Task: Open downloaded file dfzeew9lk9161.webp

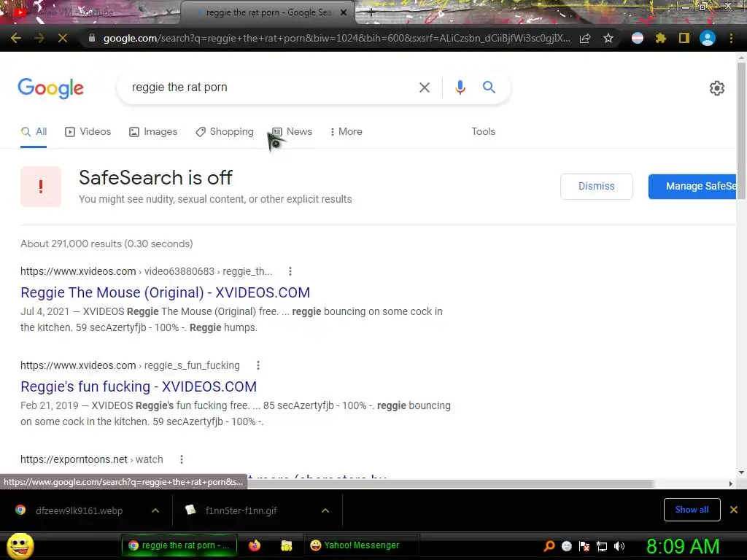Action: coord(79,510)
